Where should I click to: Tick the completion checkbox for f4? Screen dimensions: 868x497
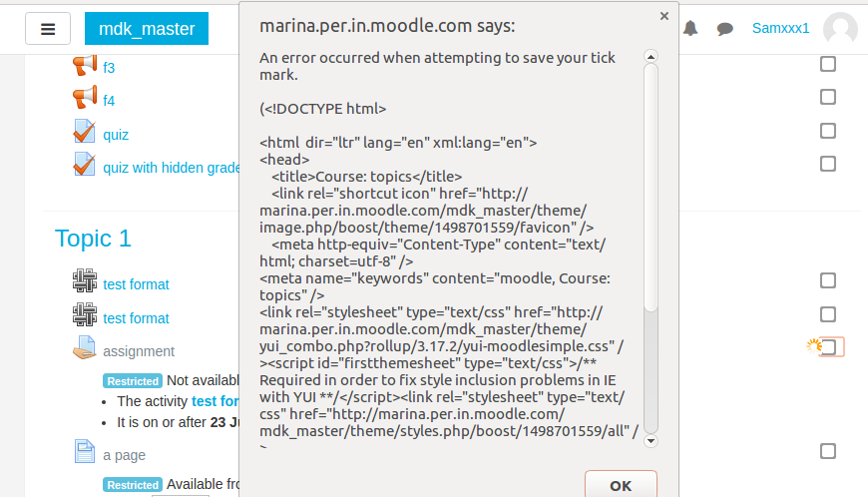point(828,97)
